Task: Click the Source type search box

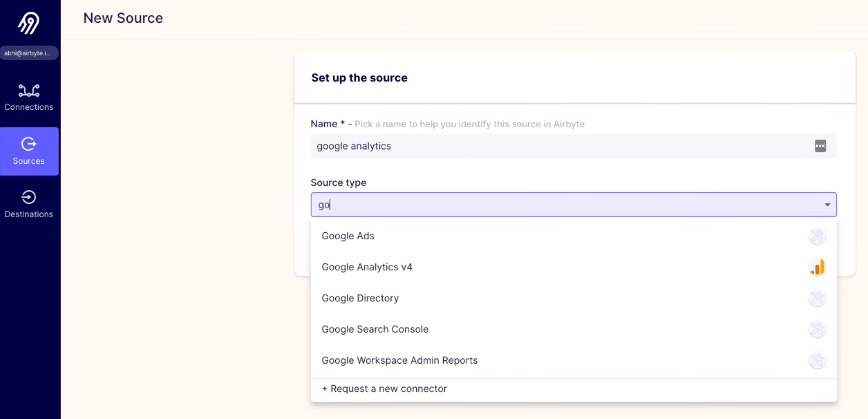Action: (553, 205)
